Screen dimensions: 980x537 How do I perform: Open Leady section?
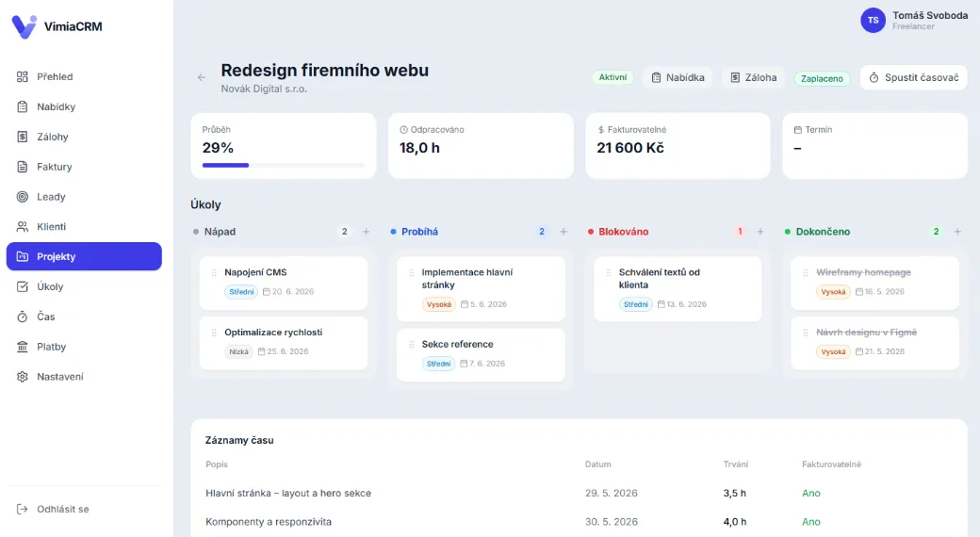(x=84, y=197)
